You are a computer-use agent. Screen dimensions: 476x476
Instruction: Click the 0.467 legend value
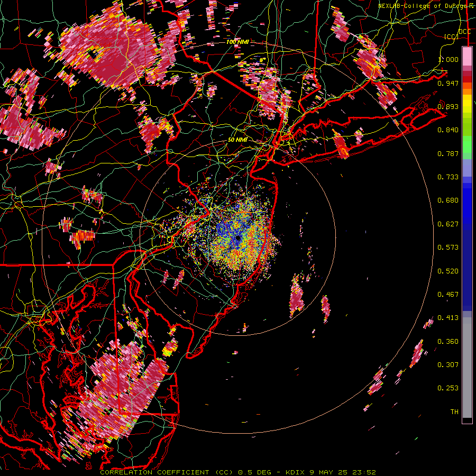[448, 295]
